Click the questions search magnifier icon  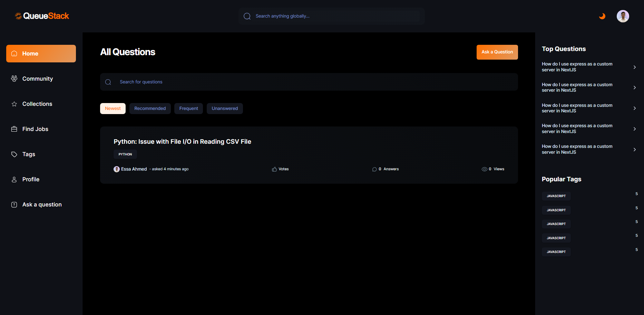pyautogui.click(x=108, y=82)
